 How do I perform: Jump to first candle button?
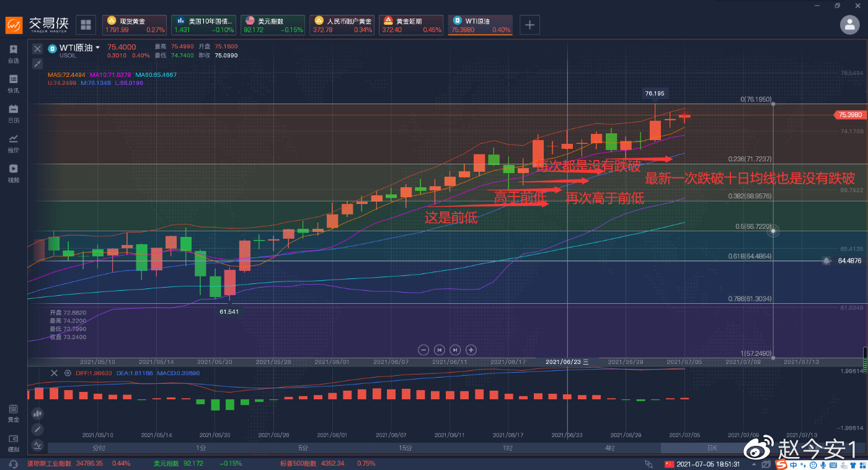pos(440,350)
